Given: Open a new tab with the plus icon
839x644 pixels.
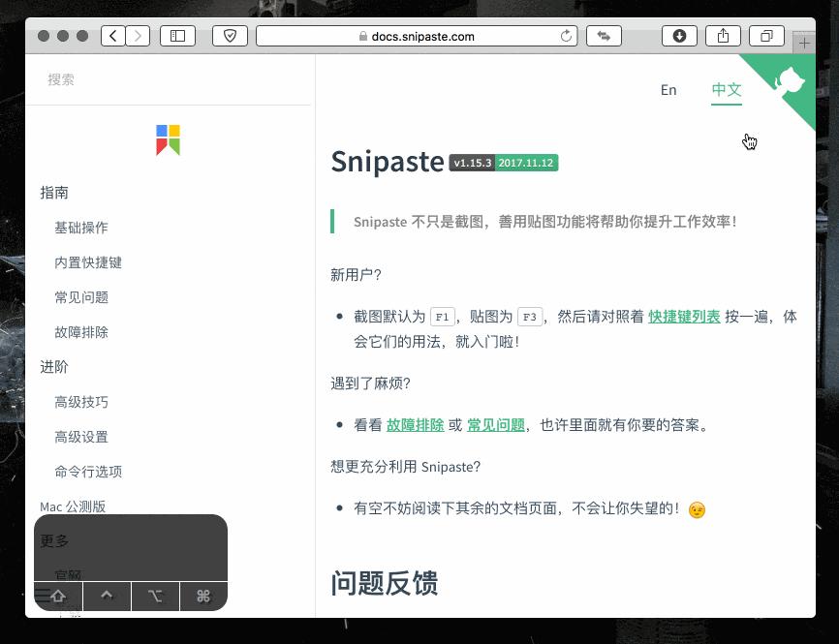Looking at the screenshot, I should [804, 43].
